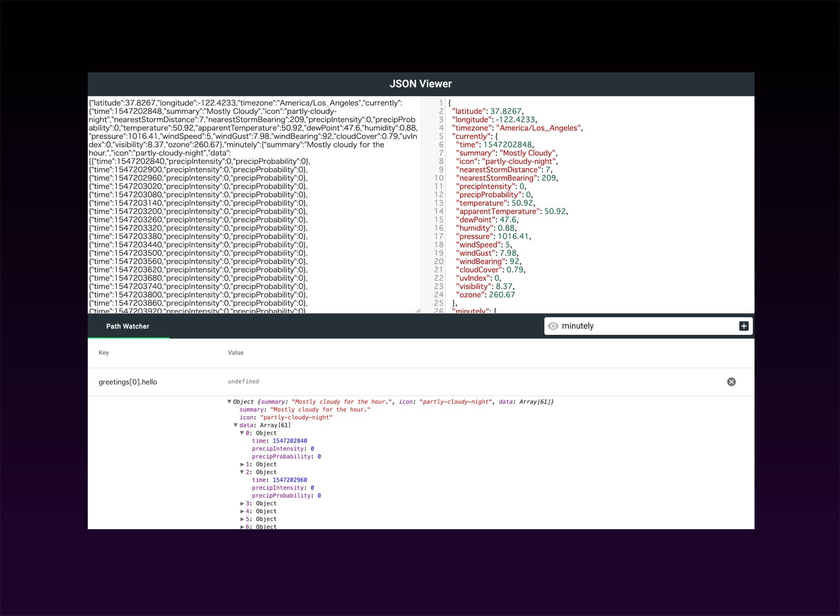
Task: Toggle the eye icon beside minutely
Action: (x=553, y=326)
